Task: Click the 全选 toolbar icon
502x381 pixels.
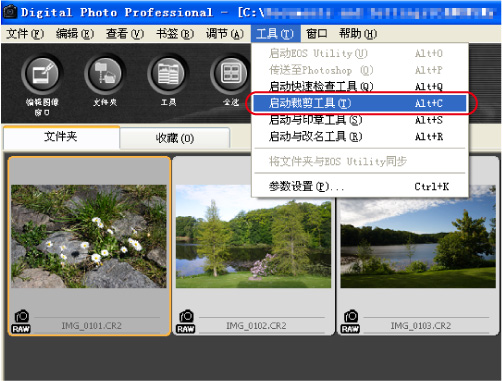Action: point(231,75)
